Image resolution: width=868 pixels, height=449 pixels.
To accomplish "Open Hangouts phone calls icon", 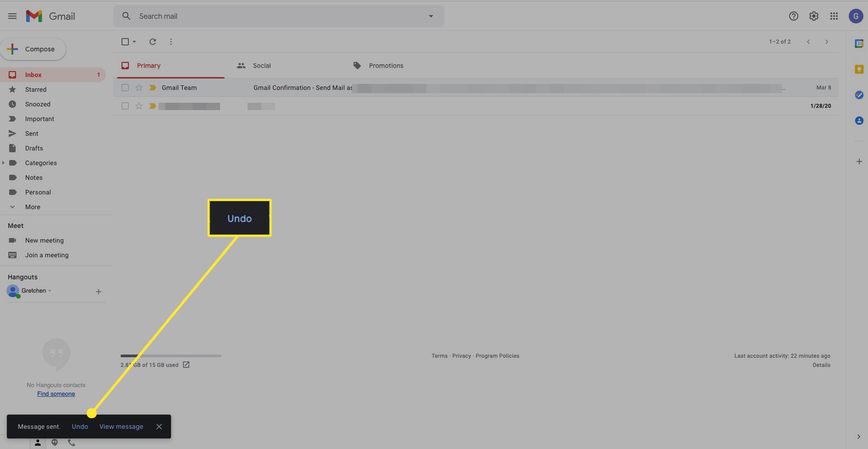I will click(x=71, y=443).
